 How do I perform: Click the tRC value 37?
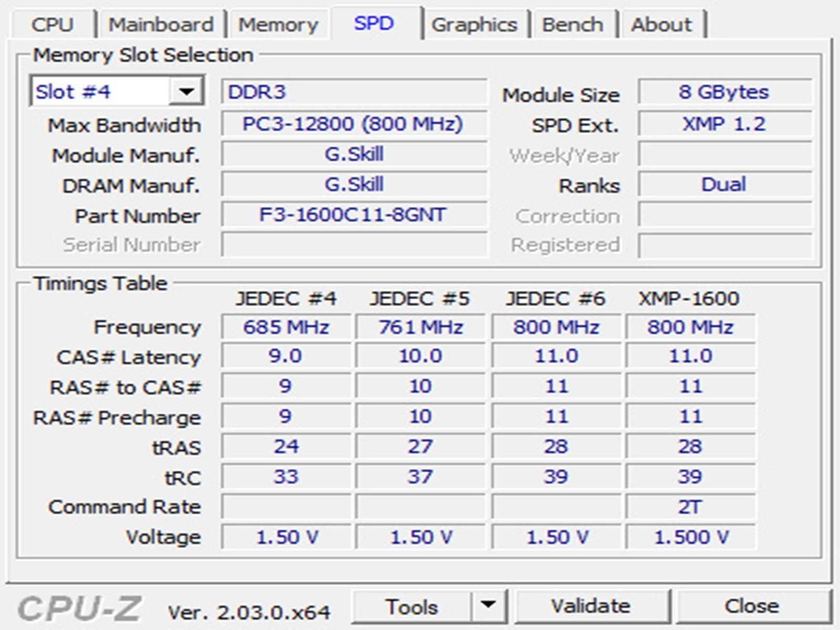(x=421, y=477)
